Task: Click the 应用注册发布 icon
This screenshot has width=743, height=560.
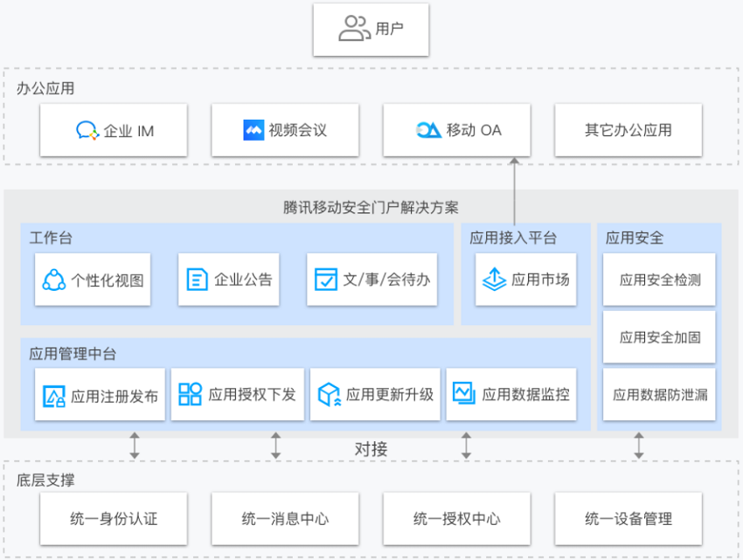Action: (x=54, y=396)
